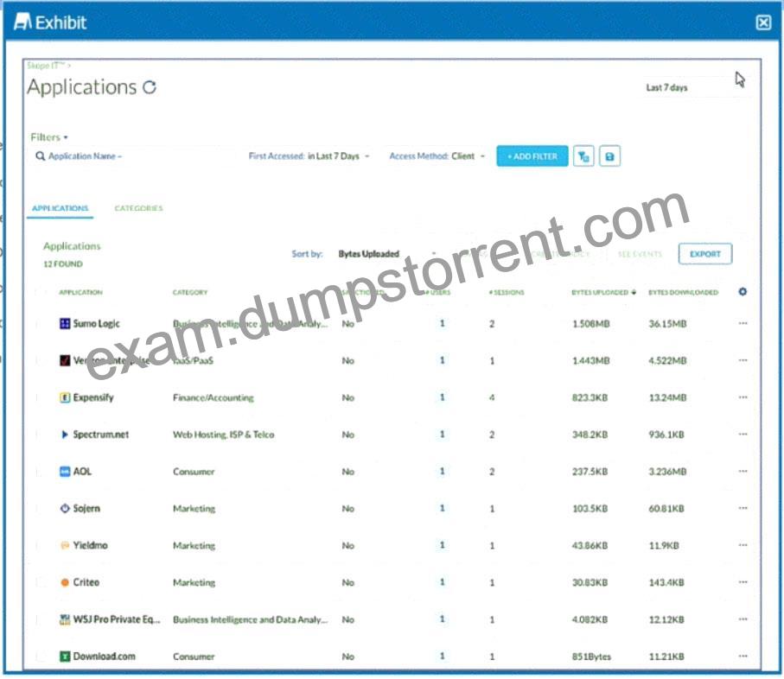The width and height of the screenshot is (784, 679).
Task: Open the Access Method Client dropdown
Action: [437, 156]
